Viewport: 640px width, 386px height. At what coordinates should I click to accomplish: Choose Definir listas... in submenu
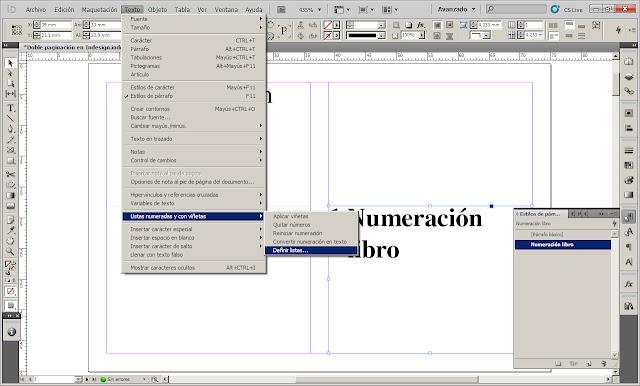[x=311, y=251]
